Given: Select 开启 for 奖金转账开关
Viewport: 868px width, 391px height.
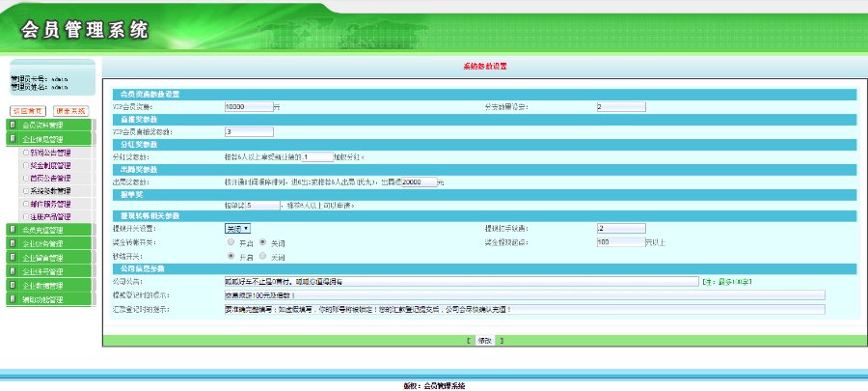Looking at the screenshot, I should tap(230, 242).
